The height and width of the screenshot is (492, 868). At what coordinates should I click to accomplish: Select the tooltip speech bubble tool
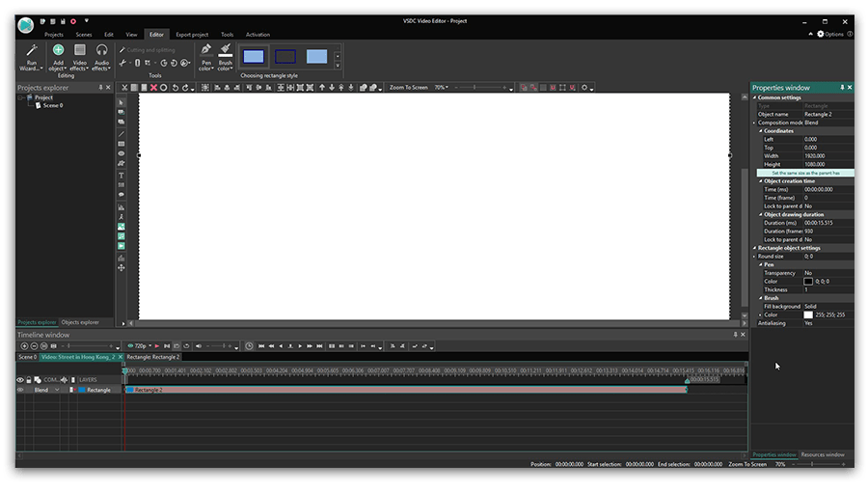(x=122, y=195)
